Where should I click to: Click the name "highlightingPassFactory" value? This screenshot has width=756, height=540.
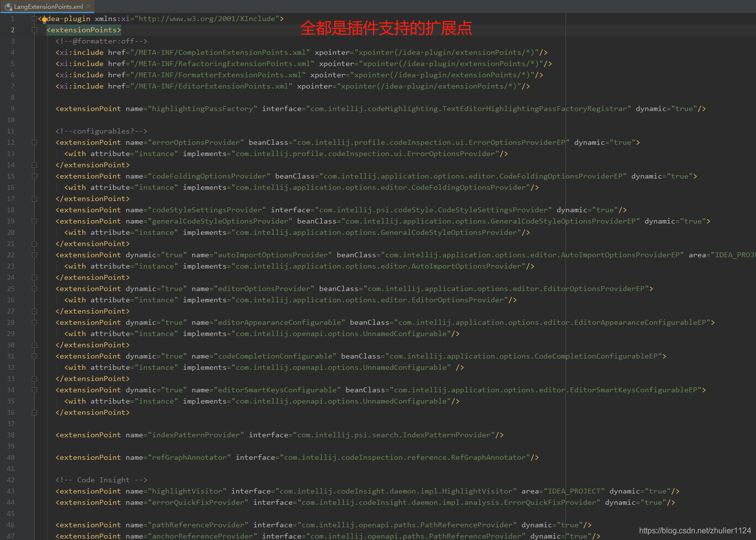click(202, 109)
